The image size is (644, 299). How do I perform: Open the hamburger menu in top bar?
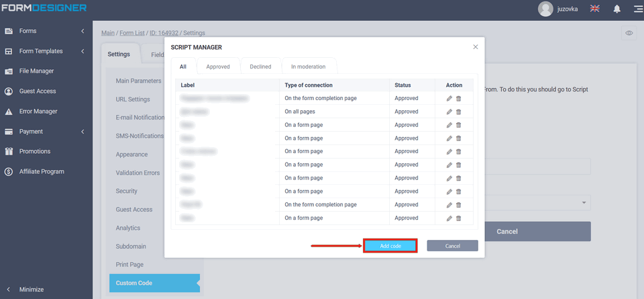(637, 9)
